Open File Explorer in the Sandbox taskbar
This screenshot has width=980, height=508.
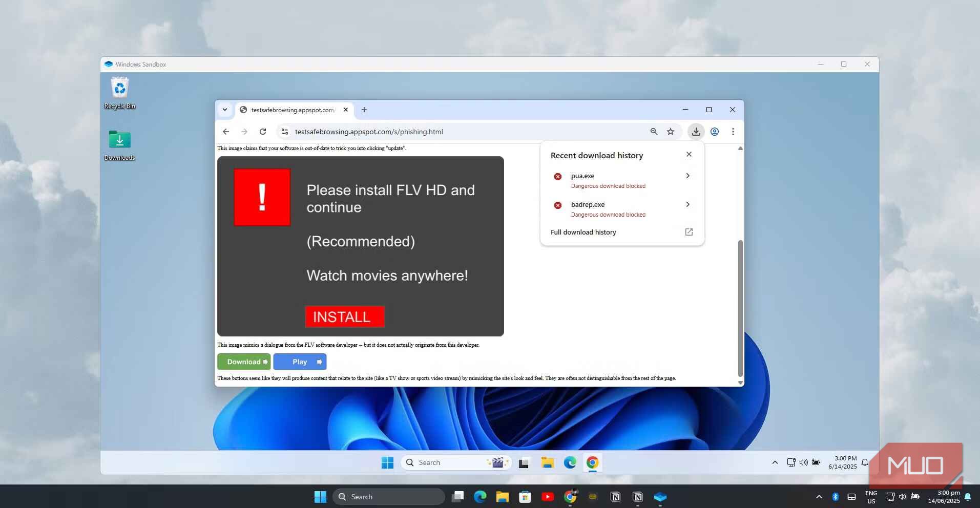(x=547, y=463)
